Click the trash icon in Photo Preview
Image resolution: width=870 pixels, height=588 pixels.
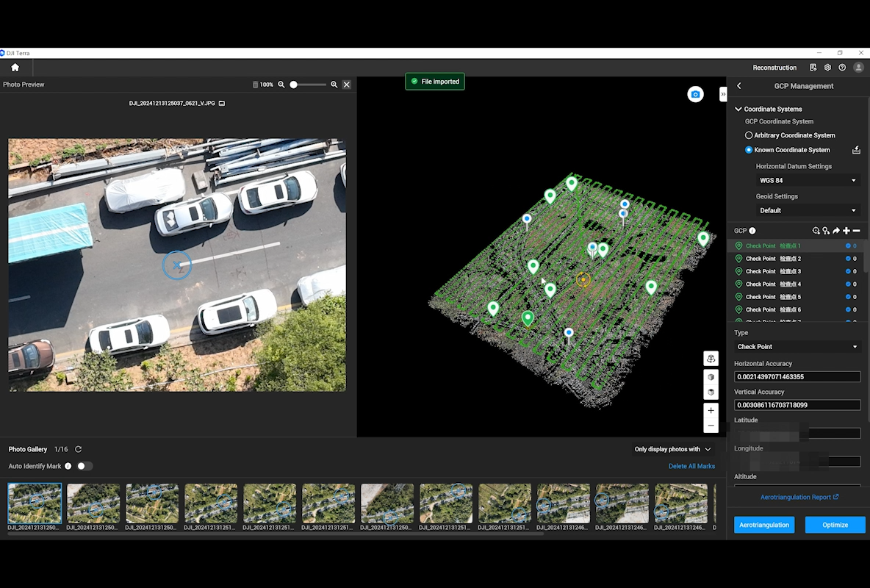(x=255, y=85)
